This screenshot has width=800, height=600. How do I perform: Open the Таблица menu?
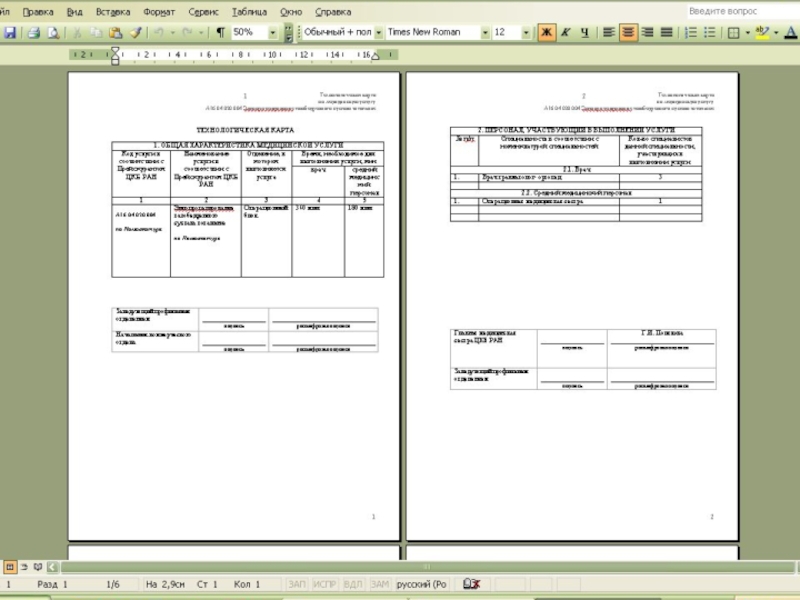point(249,12)
